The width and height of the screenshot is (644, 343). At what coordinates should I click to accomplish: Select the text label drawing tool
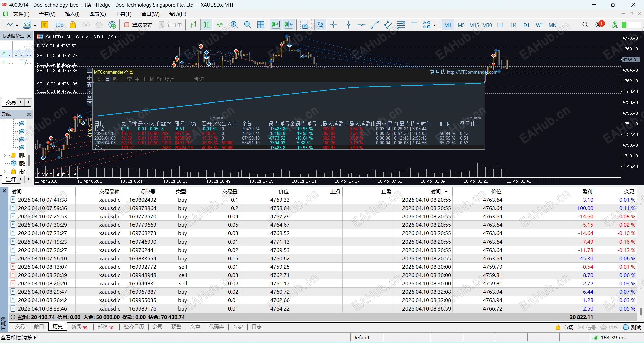414,25
